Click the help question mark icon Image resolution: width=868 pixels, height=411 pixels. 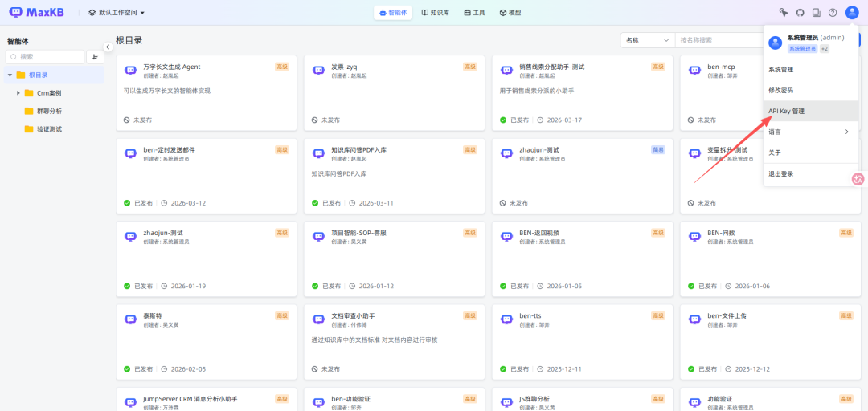coord(833,13)
